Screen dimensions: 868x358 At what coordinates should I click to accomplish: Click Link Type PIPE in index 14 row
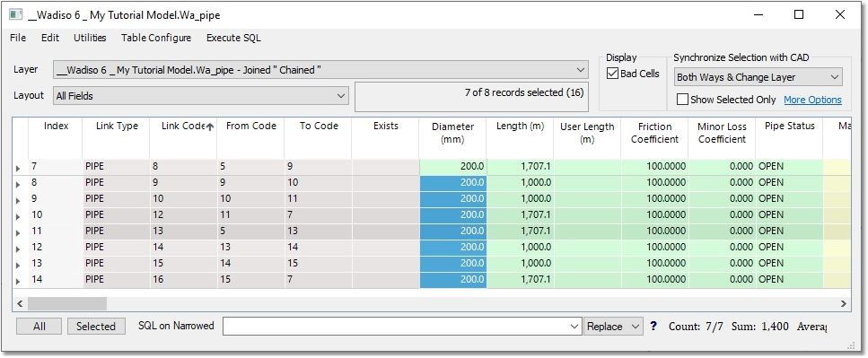click(117, 279)
